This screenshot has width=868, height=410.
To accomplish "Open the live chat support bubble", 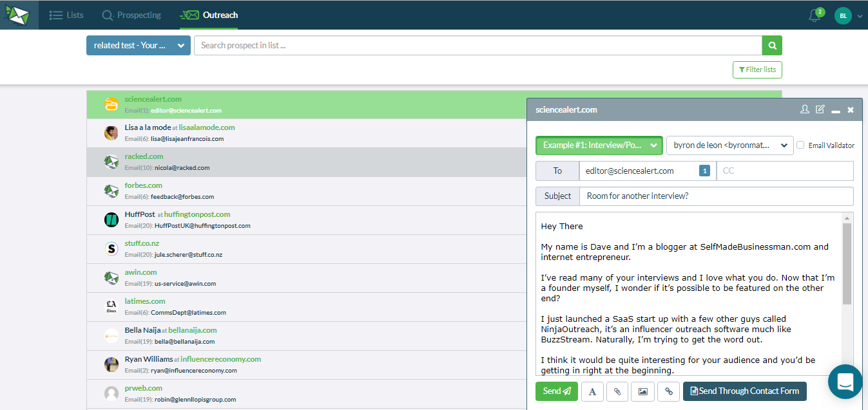I will pos(845,382).
